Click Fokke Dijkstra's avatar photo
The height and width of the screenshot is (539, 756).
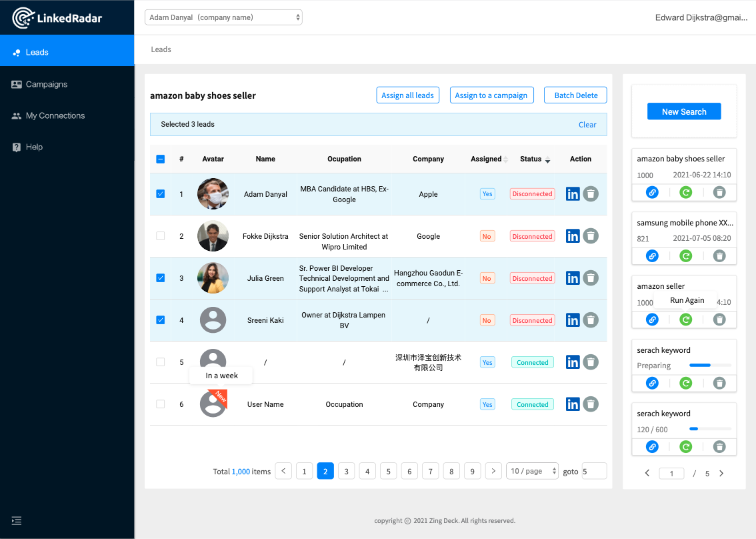coord(213,236)
